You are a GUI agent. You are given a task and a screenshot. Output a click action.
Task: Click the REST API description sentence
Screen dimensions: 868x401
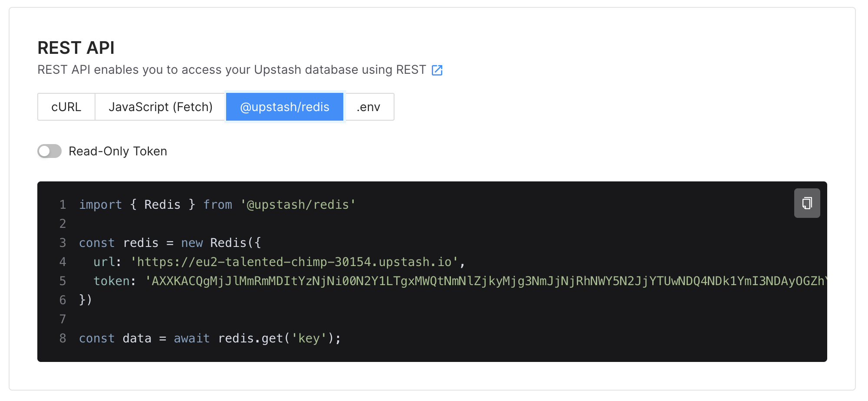click(232, 70)
